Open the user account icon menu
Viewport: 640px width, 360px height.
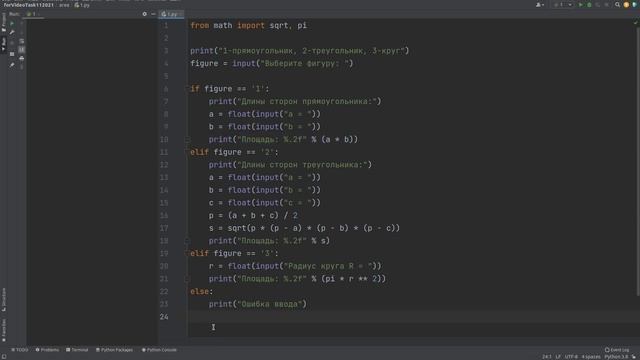(540, 5)
